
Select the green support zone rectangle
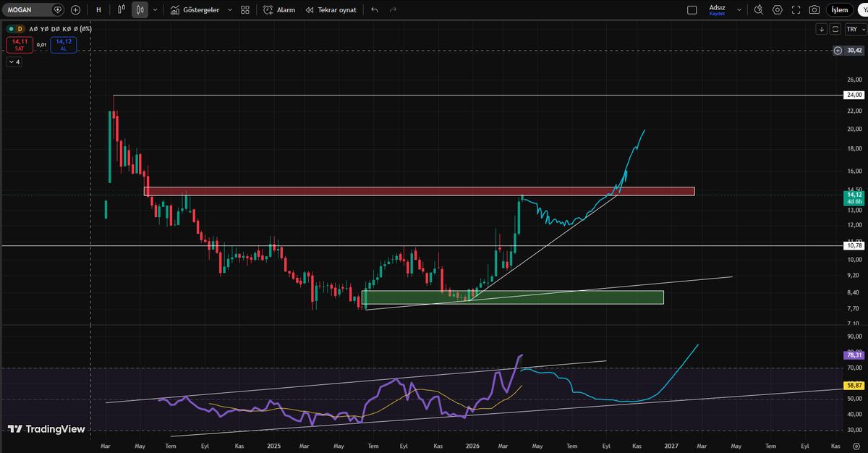[513, 297]
